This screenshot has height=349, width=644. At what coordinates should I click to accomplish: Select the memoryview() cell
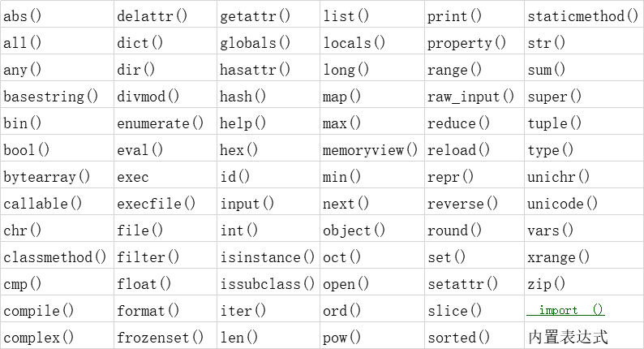tap(370, 150)
